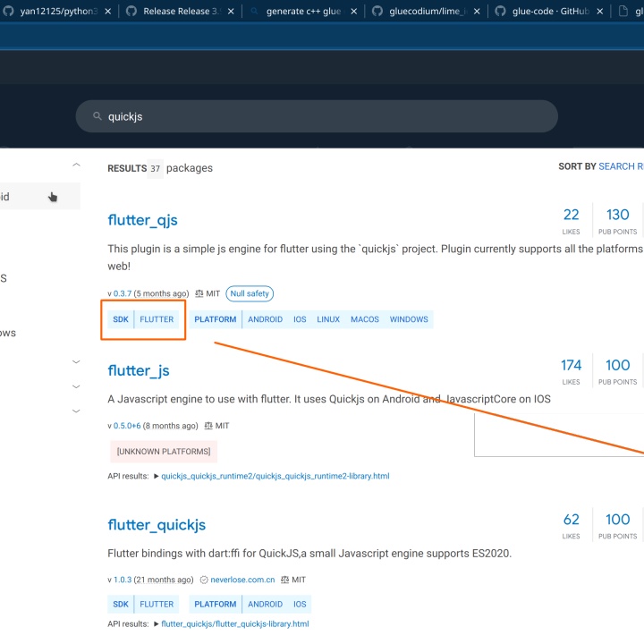Viewport: 644px width, 644px height.
Task: Open neverlose.com.cn publisher page
Action: [242, 580]
